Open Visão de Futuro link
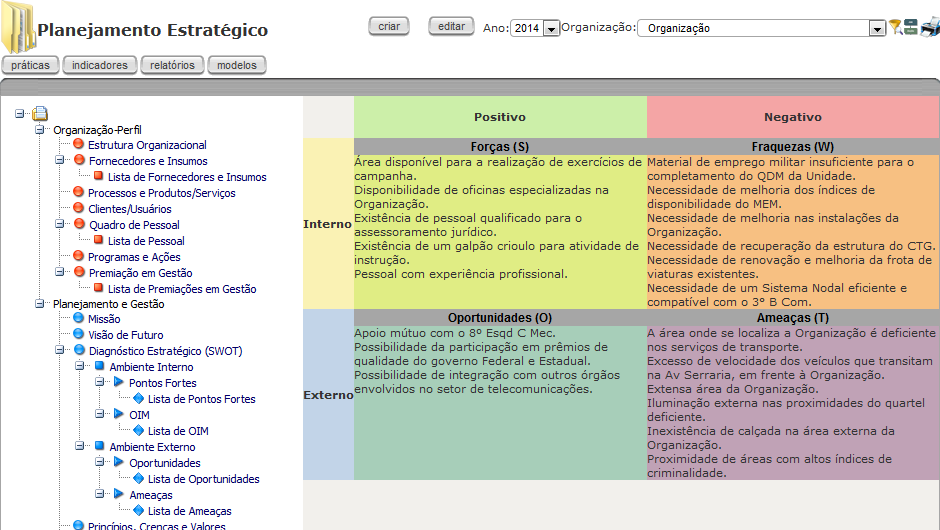The image size is (940, 530). [x=125, y=335]
